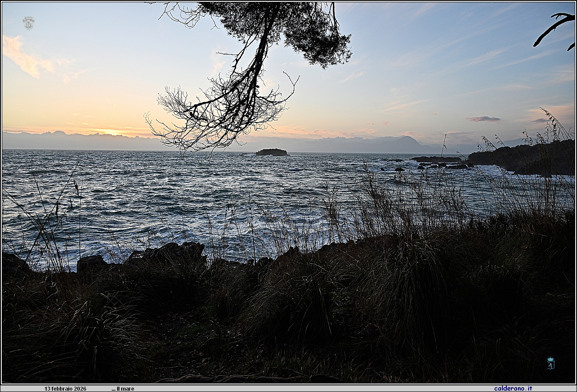Click the small purple cloud on right
Image resolution: width=577 pixels, height=392 pixels.
click(x=483, y=119)
